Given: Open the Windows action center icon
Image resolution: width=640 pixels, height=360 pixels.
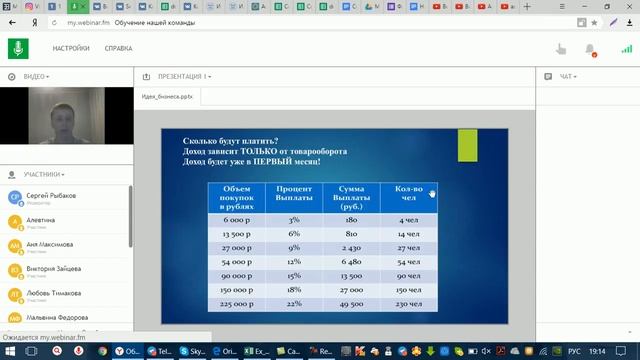Looking at the screenshot, I should (x=621, y=351).
